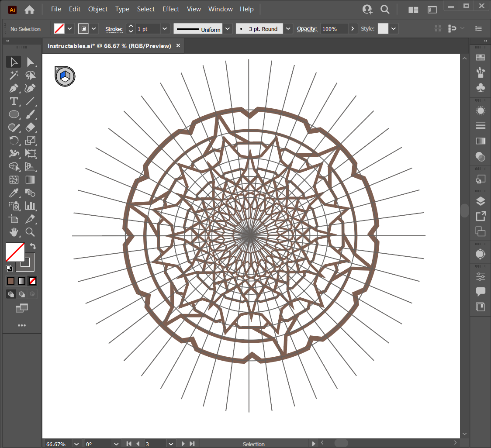Screen dimensions: 491x448
Task: Open the Layers panel
Action: 481,201
